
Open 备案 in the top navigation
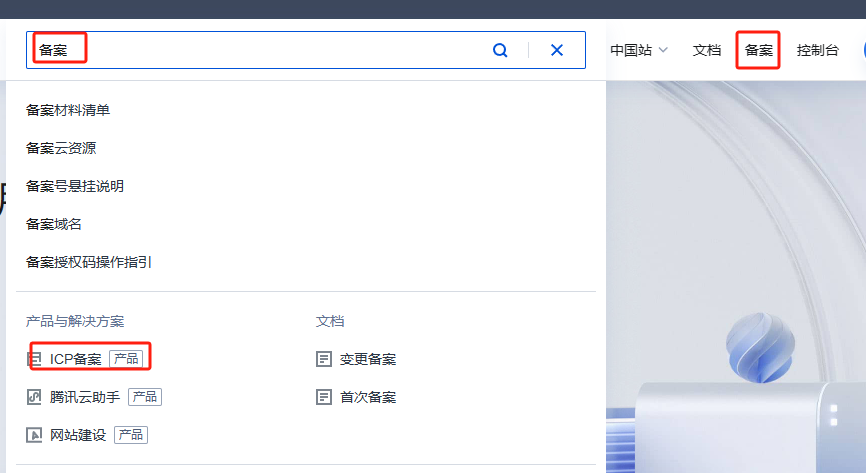pyautogui.click(x=759, y=50)
